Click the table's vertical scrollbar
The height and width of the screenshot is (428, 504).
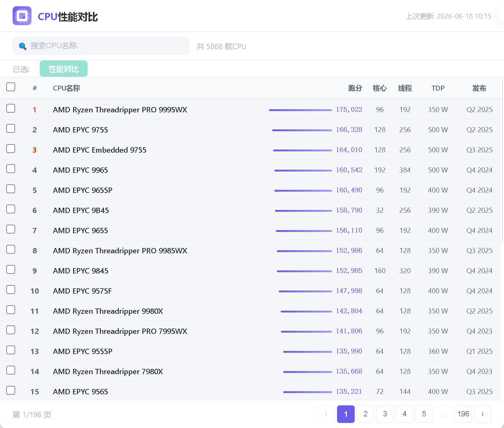502,160
